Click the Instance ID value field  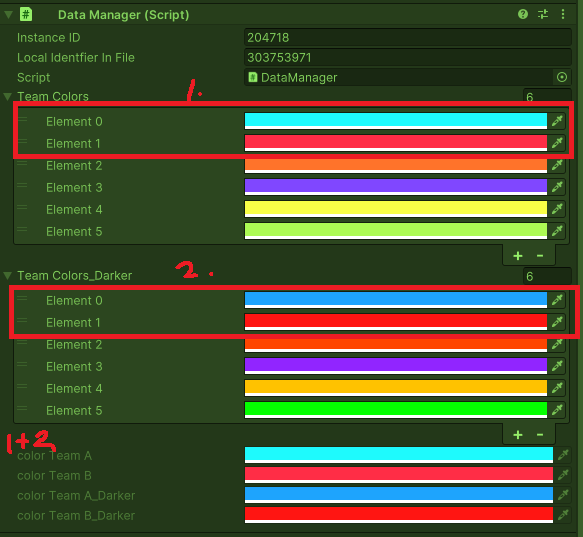[x=408, y=38]
